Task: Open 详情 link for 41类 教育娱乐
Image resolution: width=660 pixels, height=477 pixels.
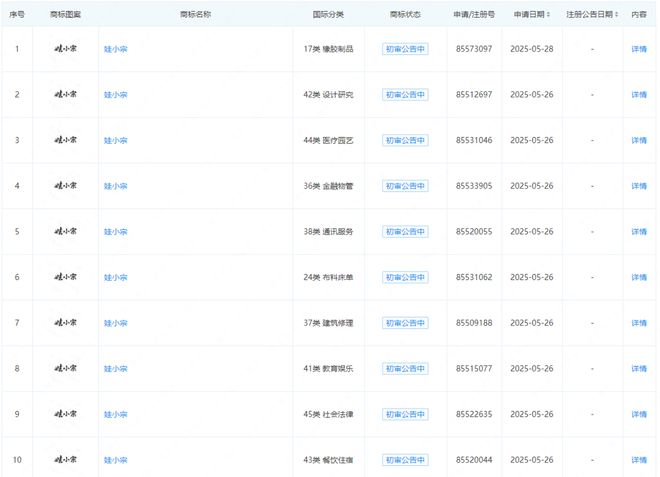Action: click(x=639, y=369)
